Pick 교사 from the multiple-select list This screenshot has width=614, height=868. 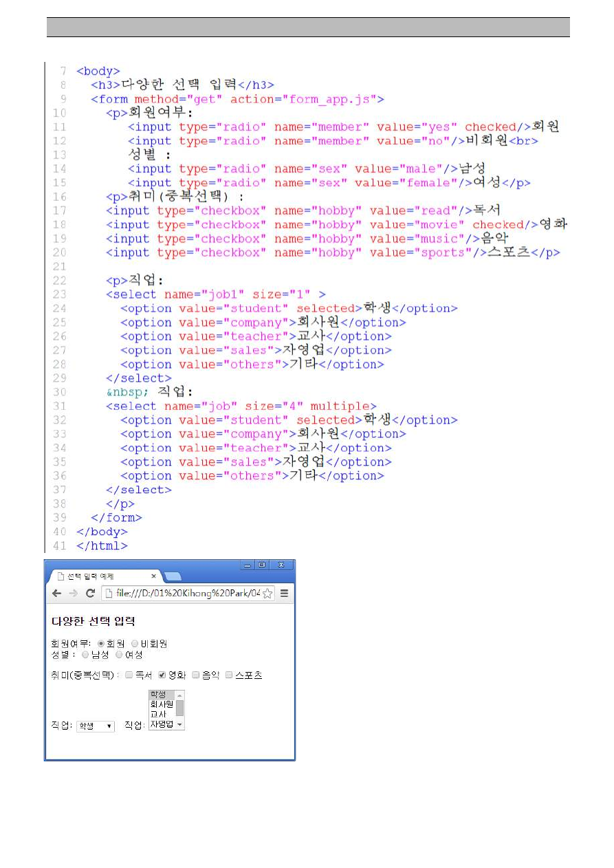(159, 714)
